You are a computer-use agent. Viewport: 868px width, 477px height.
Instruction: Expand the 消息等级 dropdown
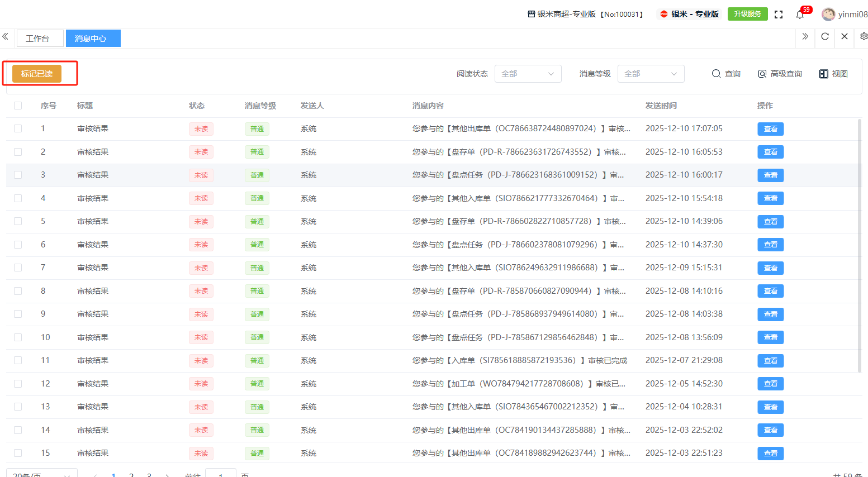click(651, 74)
